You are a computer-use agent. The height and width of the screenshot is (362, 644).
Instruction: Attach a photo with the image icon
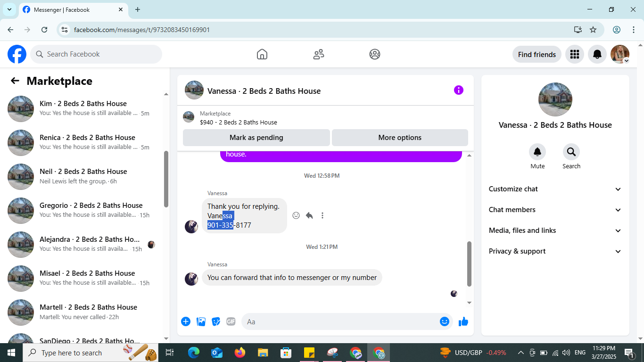(201, 321)
